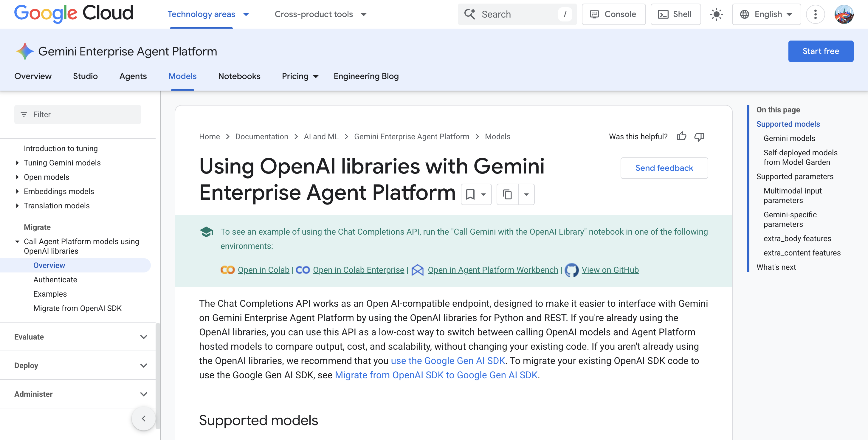This screenshot has width=868, height=440.
Task: Expand the Open models tree item
Action: 17,177
